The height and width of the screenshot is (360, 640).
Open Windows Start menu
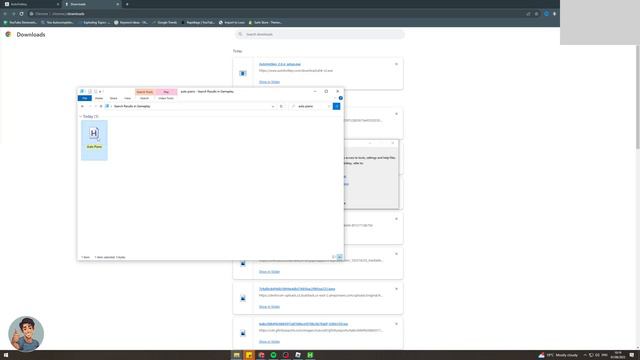[x=6, y=355]
